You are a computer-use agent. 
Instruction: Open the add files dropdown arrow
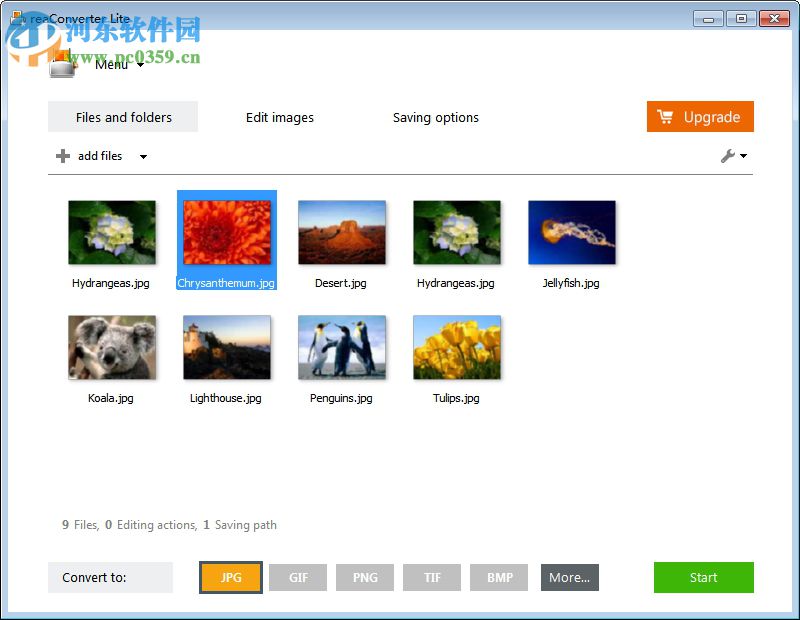click(x=143, y=157)
